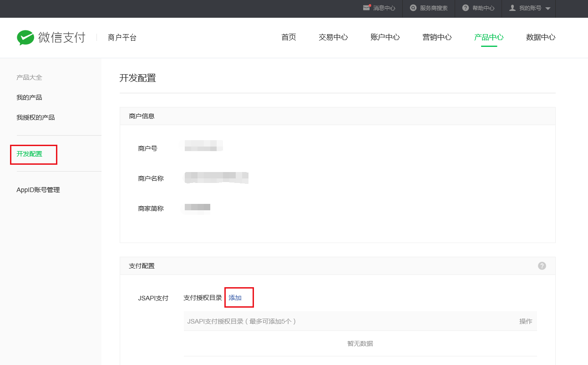Open AppID账号管理 sidebar item
The height and width of the screenshot is (365, 588).
[x=38, y=190]
